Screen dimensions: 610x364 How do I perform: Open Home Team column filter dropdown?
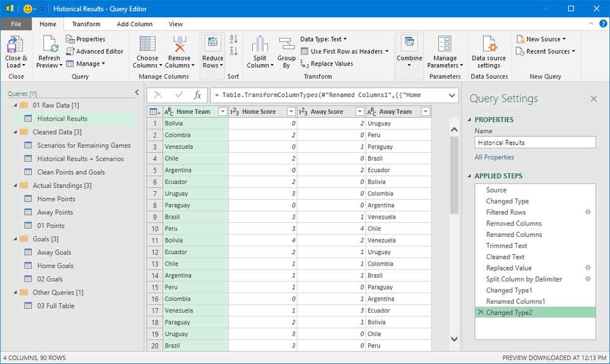click(223, 112)
